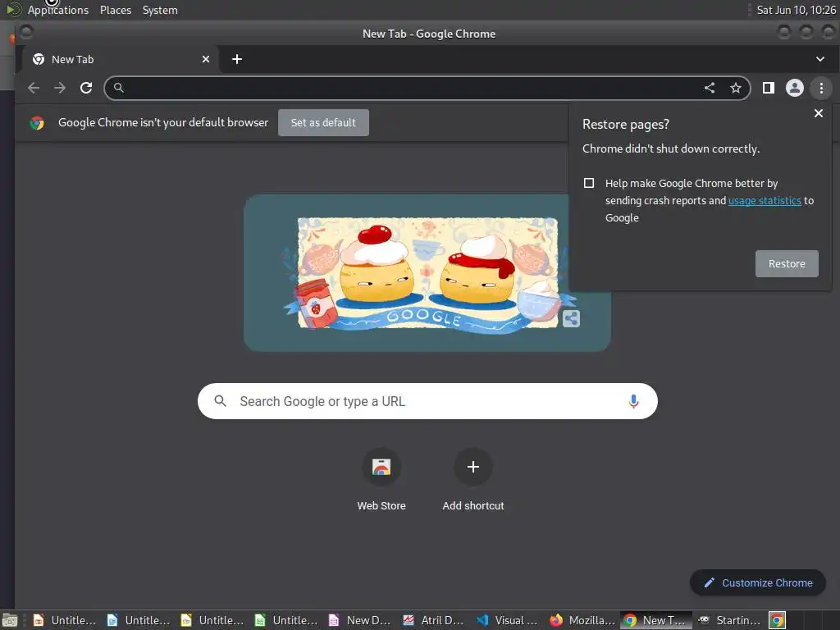Click the Chrome logo in the default browser bar
Image resolution: width=840 pixels, height=630 pixels.
click(37, 123)
